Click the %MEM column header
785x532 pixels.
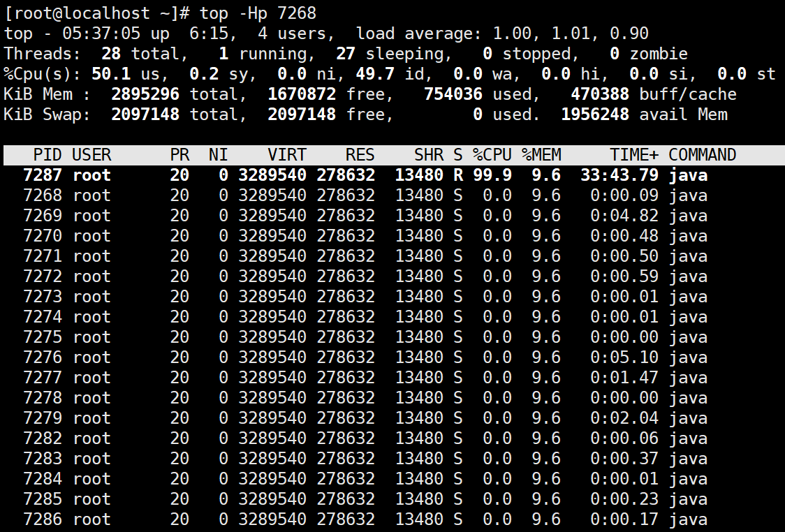tap(541, 155)
